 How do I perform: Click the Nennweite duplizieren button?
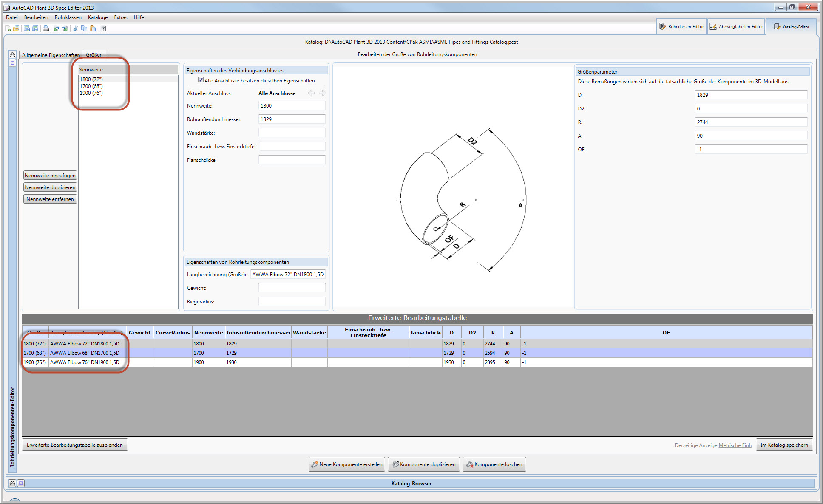tap(50, 187)
